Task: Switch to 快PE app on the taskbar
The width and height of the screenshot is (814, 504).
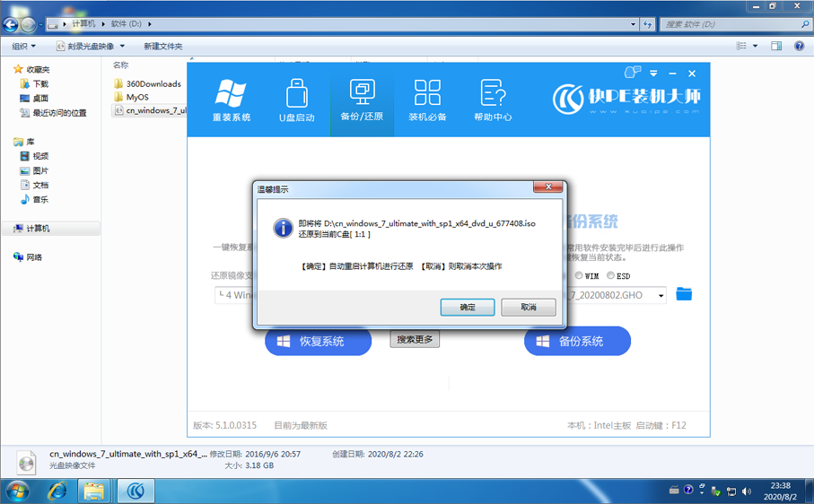Action: 136,491
